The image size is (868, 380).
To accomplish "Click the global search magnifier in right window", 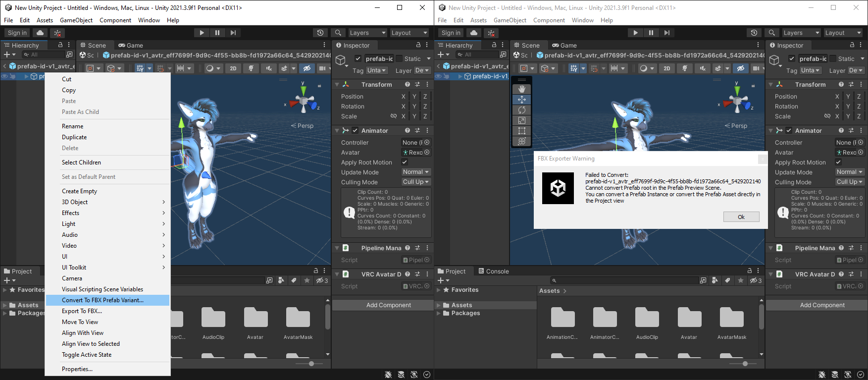I will pos(771,33).
